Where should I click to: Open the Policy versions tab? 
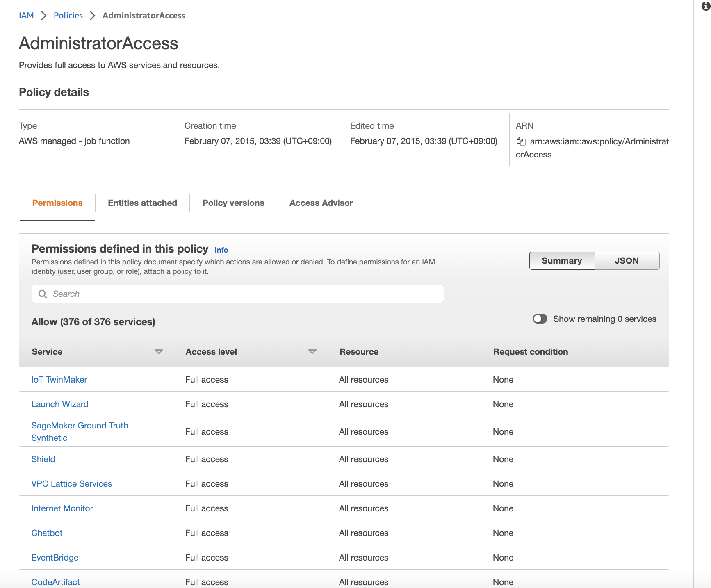pos(233,203)
